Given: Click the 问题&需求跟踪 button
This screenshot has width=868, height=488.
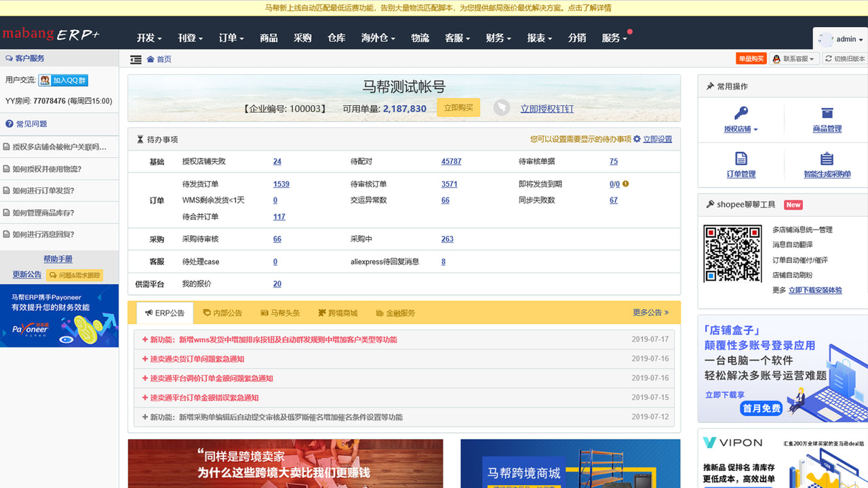Looking at the screenshot, I should click(75, 275).
